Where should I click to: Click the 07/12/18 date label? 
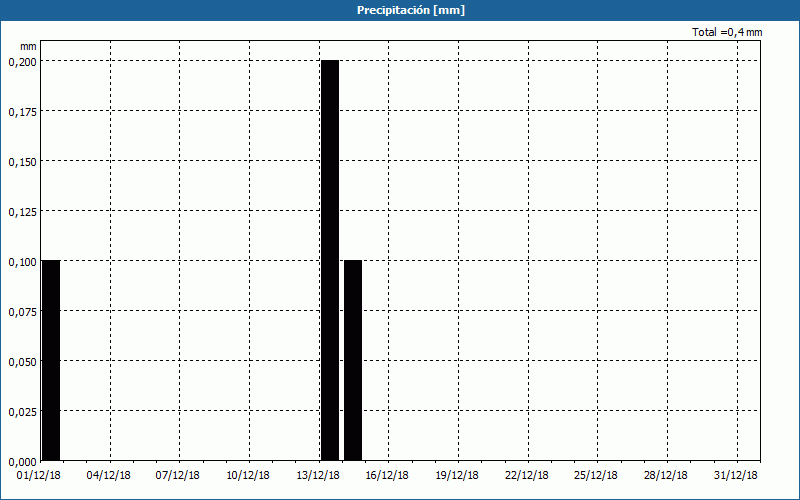pyautogui.click(x=178, y=475)
